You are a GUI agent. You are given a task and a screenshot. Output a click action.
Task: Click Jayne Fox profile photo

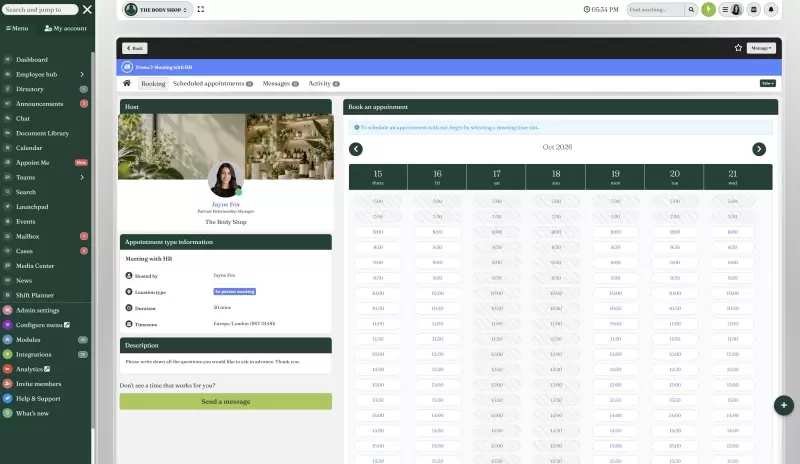(x=226, y=180)
